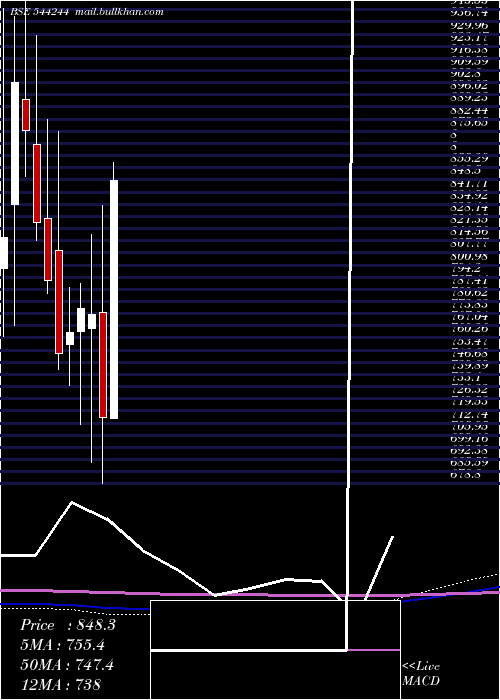This screenshot has height=700, width=500.
Task: Click the 760.26 price axis label
Action: click(x=469, y=329)
